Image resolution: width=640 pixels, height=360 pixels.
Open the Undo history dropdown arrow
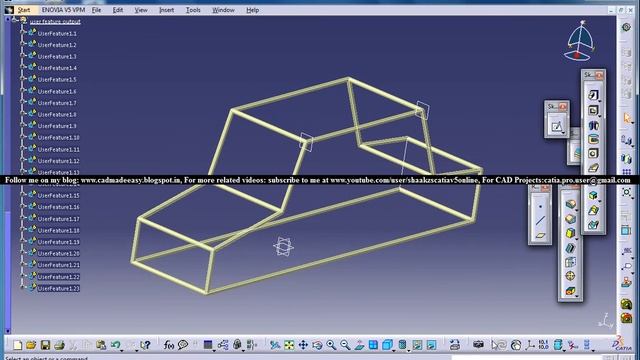tap(122, 350)
